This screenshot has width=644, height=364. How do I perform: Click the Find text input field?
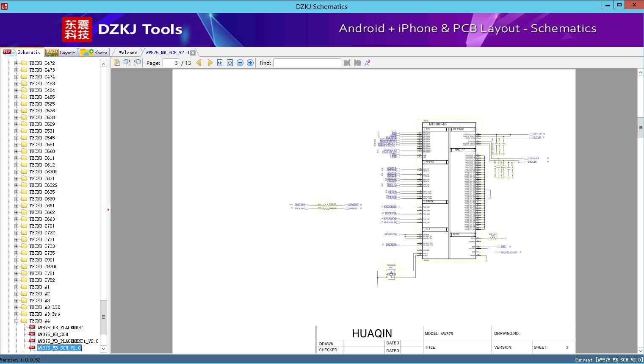(307, 63)
